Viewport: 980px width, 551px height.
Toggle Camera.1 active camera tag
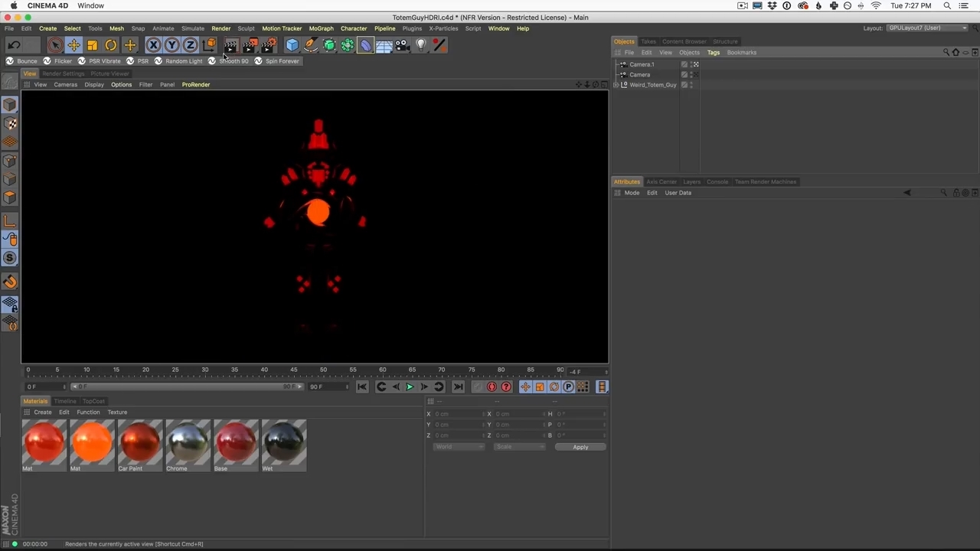coord(695,64)
